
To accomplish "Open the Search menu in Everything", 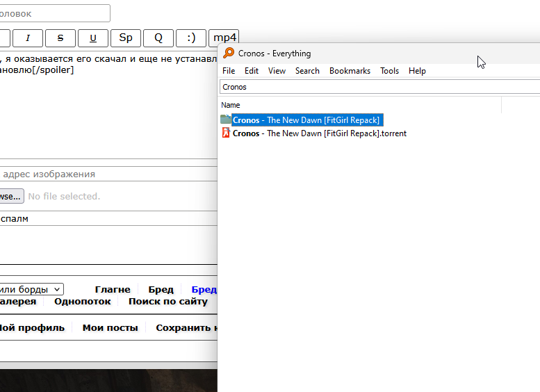I will 307,71.
